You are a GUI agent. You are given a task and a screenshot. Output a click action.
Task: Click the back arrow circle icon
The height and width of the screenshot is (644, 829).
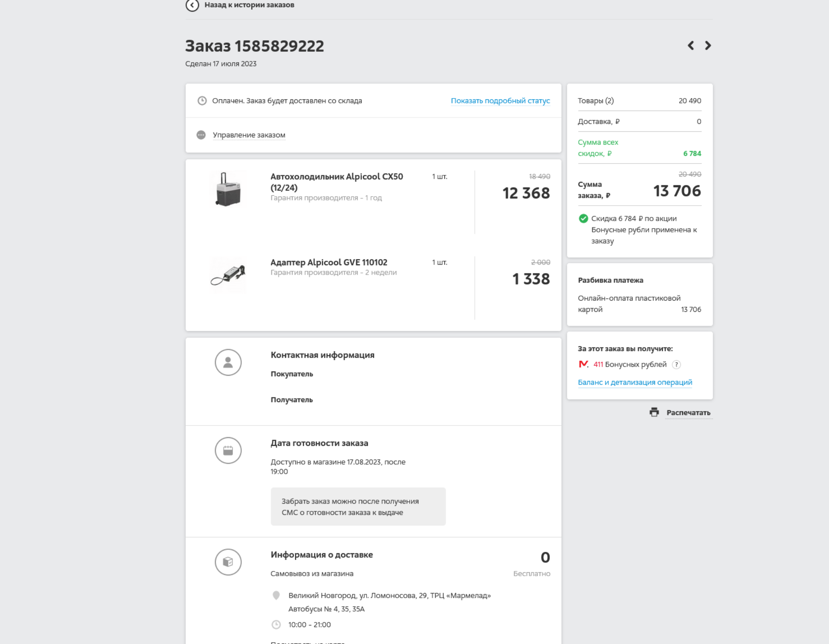(x=192, y=5)
